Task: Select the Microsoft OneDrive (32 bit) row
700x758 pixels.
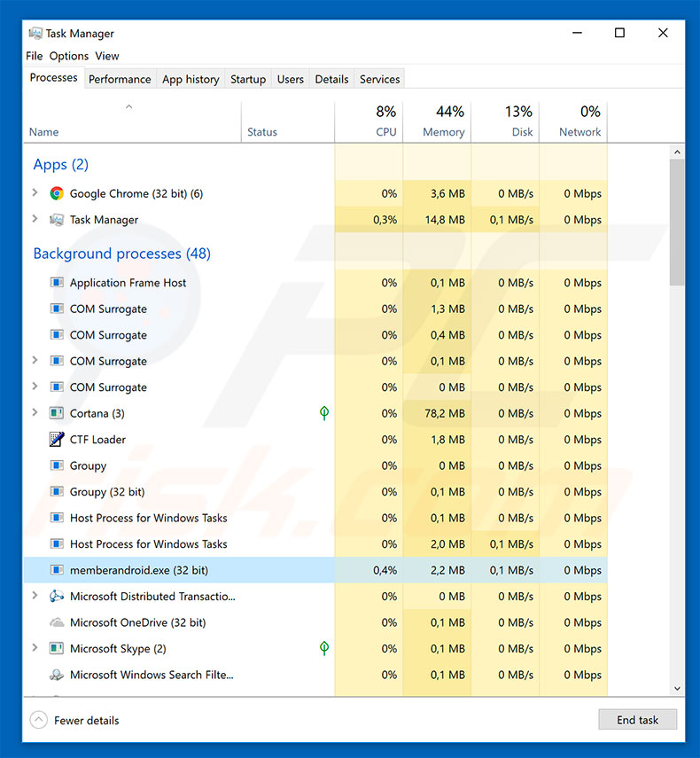Action: coord(315,622)
